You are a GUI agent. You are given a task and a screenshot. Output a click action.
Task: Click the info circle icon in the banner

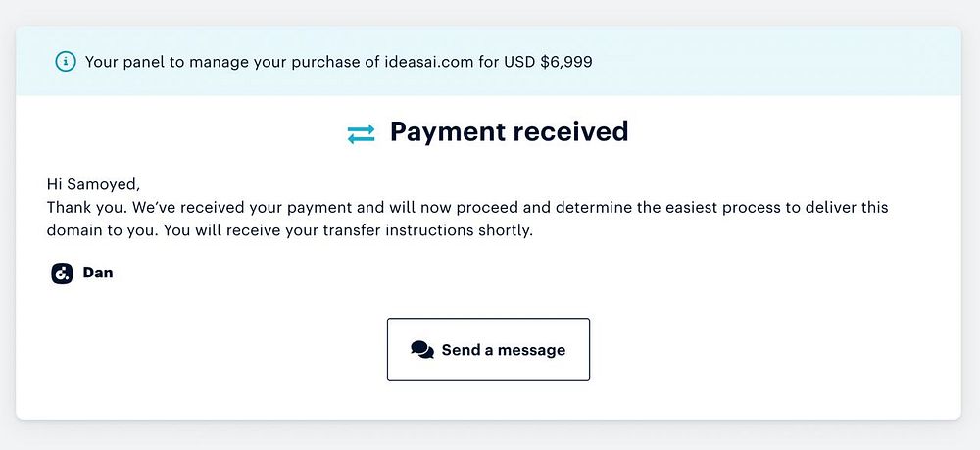[x=66, y=62]
